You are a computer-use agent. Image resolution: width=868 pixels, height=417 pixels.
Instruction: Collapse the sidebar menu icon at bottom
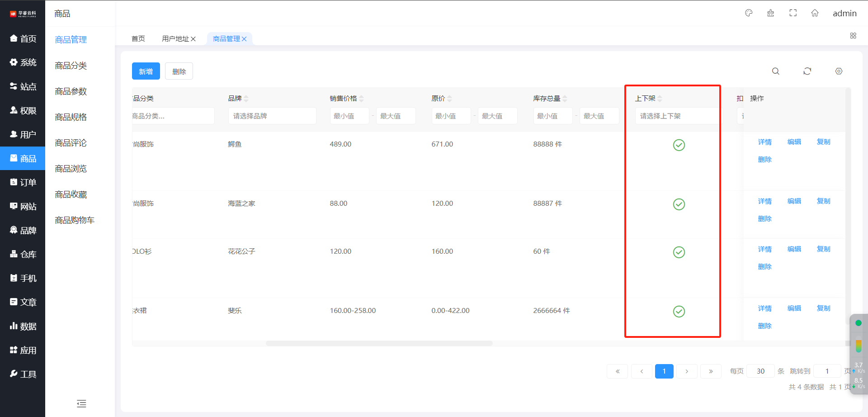click(x=81, y=403)
